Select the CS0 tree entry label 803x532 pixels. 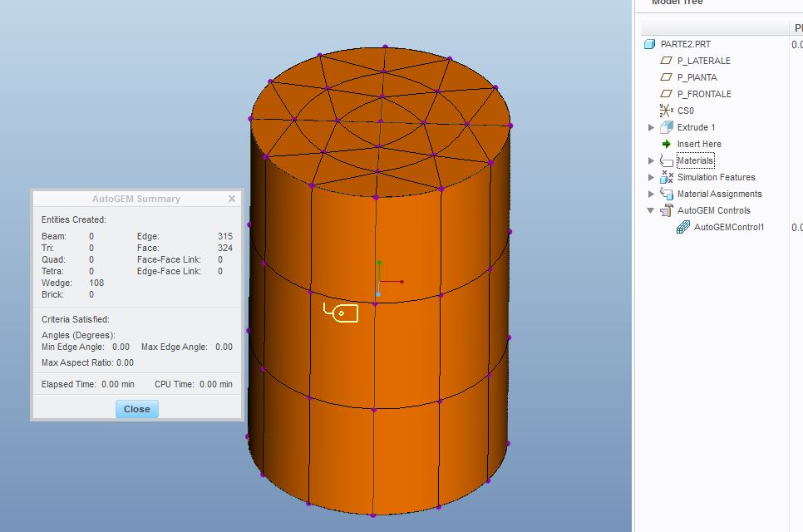pos(685,111)
